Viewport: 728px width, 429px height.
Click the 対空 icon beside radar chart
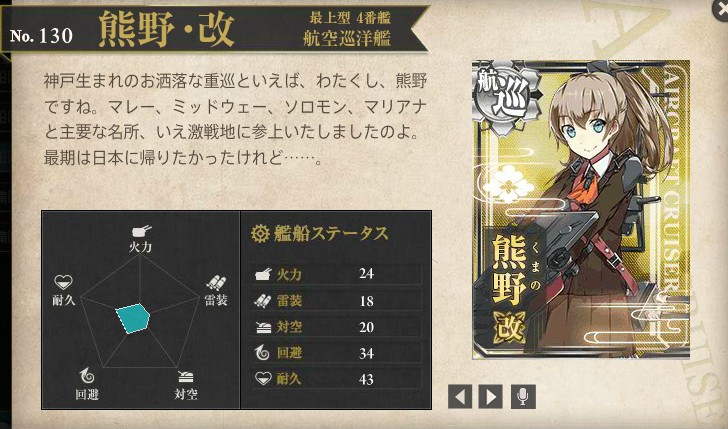186,377
